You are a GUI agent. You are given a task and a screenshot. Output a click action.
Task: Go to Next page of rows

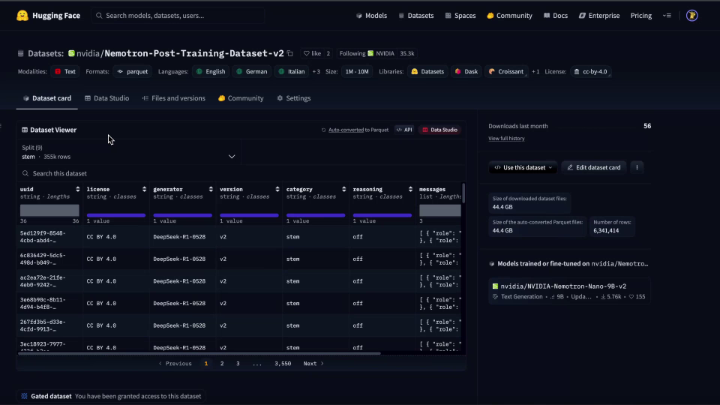pos(313,364)
